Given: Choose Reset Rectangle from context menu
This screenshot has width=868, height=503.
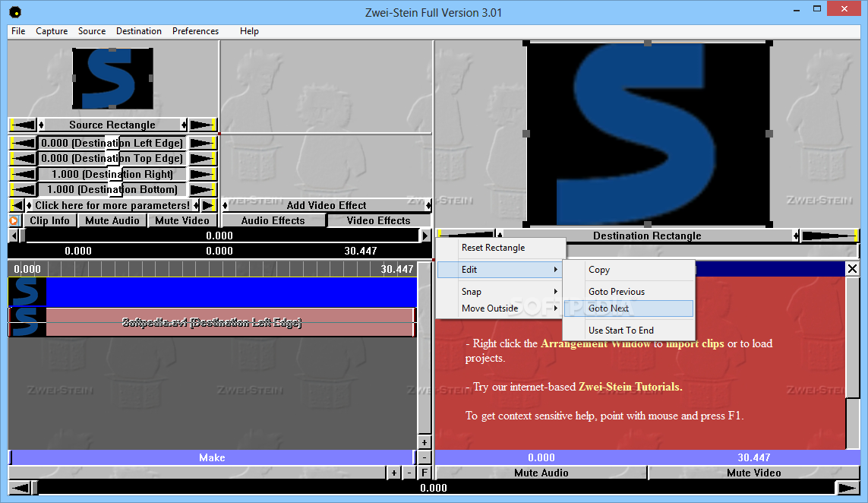Looking at the screenshot, I should [500, 248].
